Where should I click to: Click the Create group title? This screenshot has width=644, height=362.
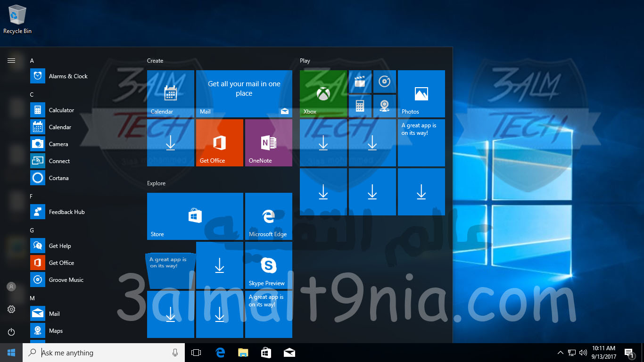(155, 61)
